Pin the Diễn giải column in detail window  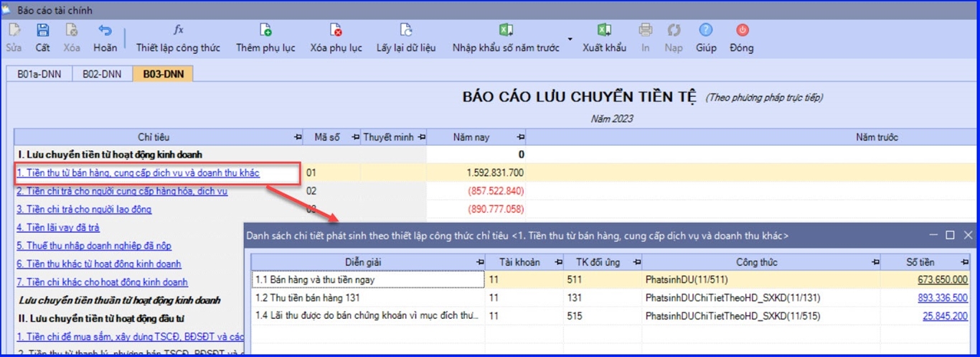coord(480,262)
